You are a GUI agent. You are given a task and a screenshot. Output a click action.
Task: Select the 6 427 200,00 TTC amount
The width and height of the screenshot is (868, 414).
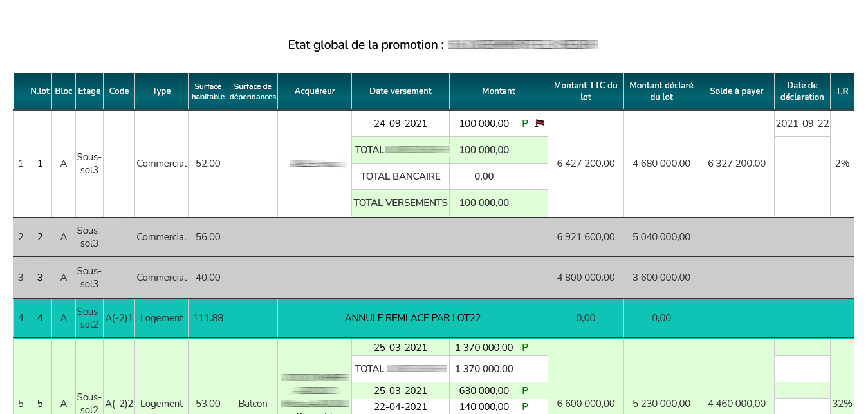tap(586, 164)
